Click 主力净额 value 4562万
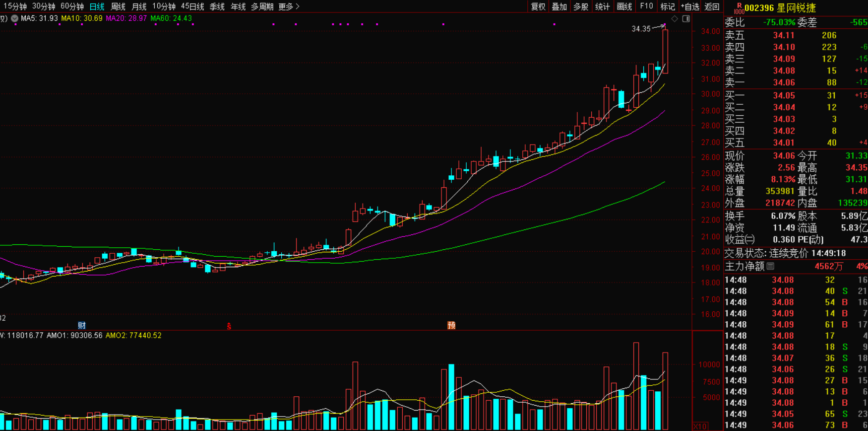 click(x=828, y=267)
